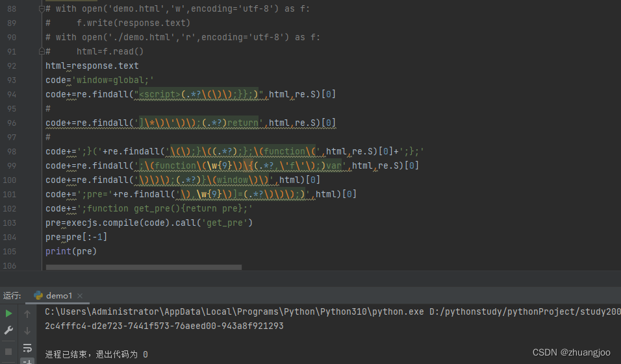Click the '<script>' regex on line 94

click(199, 94)
